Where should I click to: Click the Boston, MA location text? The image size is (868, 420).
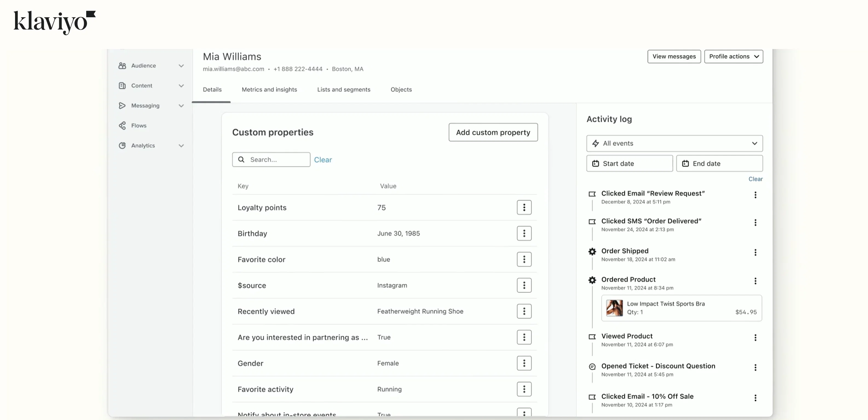[347, 69]
